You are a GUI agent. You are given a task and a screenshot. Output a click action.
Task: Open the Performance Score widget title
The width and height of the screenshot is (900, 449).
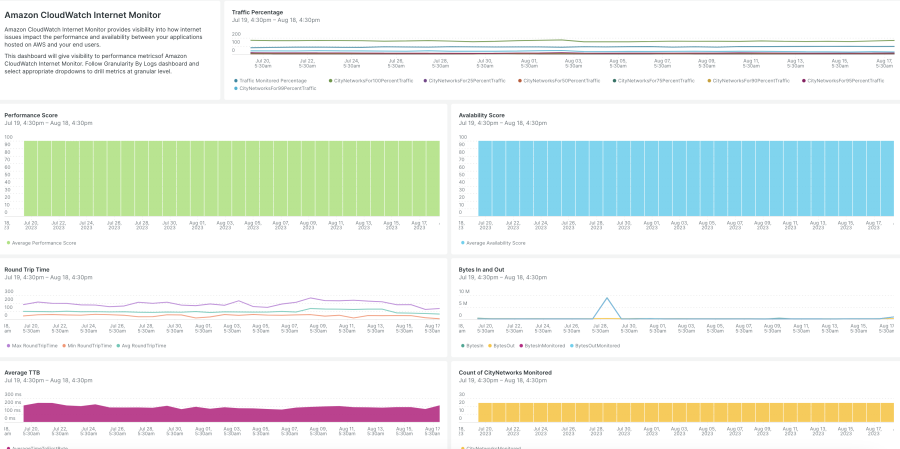pos(31,115)
